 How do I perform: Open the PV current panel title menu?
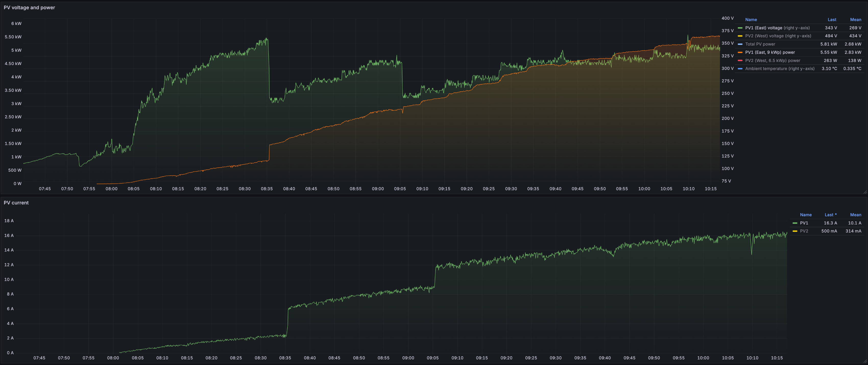coord(16,203)
